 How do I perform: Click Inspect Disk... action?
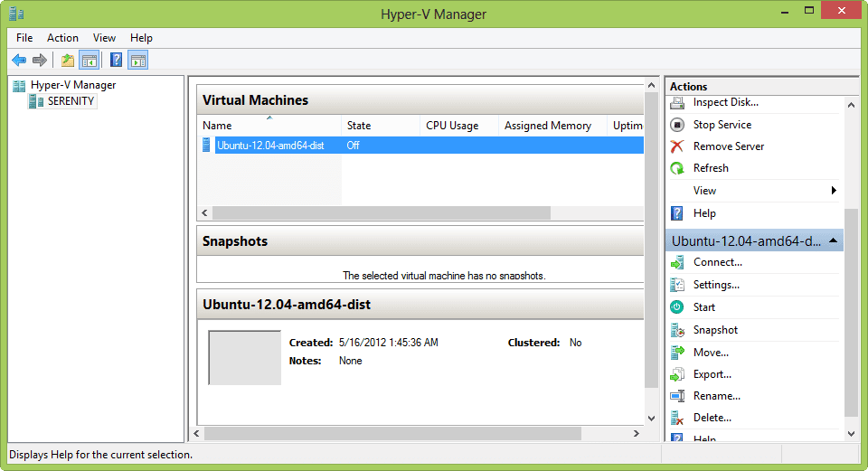(726, 102)
